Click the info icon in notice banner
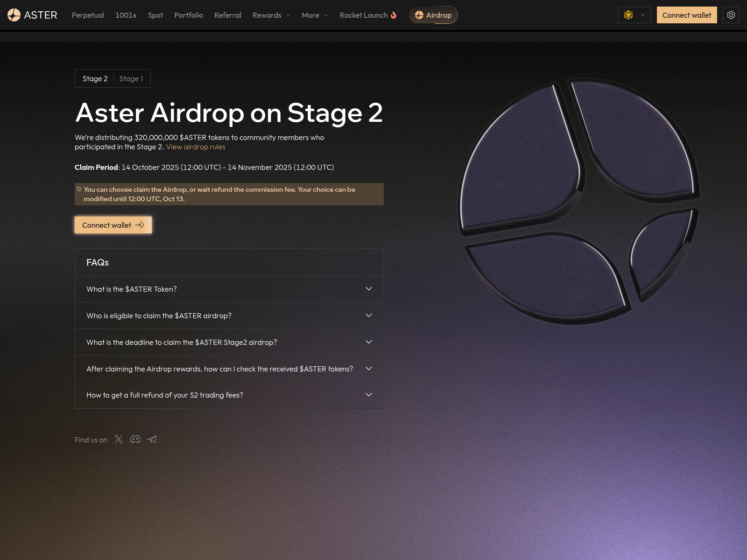Image resolution: width=747 pixels, height=560 pixels. [79, 189]
